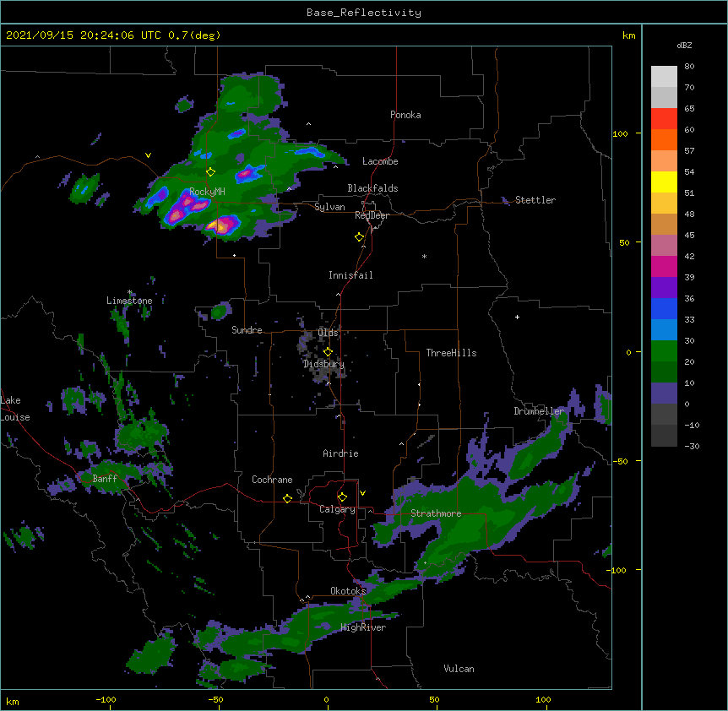Click the white plus marker east of ThreeHills
Viewport: 728px width, 711px height.
517,317
